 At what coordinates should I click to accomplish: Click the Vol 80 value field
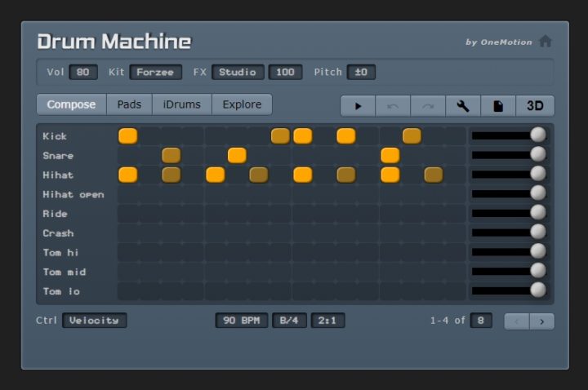coord(83,72)
